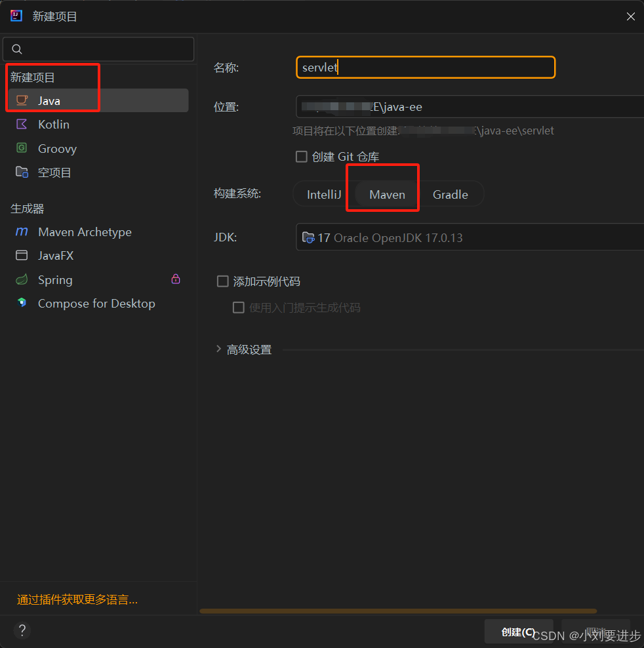
Task: Select the Java coffee cup icon
Action: click(22, 100)
